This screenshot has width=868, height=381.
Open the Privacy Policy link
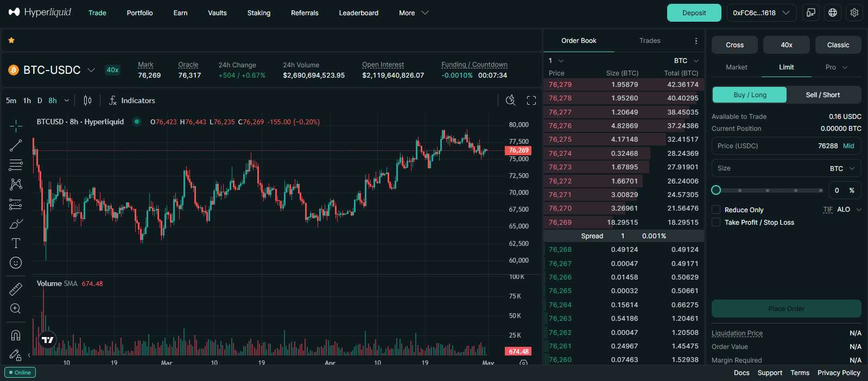[x=839, y=373]
